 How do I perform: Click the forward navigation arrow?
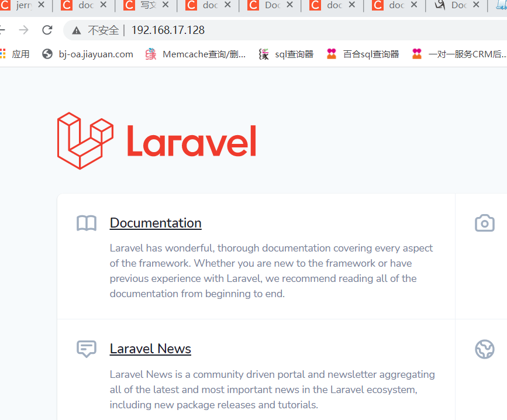click(x=23, y=30)
